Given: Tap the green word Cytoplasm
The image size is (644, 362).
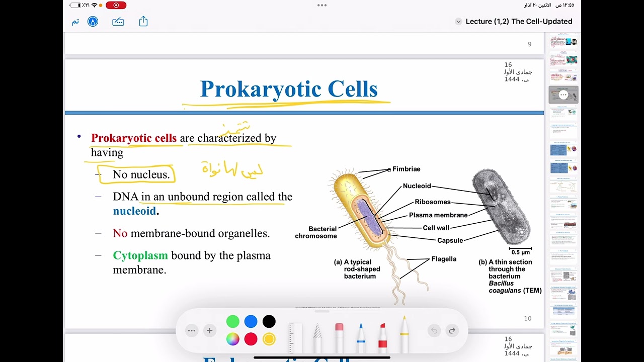Looking at the screenshot, I should point(140,256).
